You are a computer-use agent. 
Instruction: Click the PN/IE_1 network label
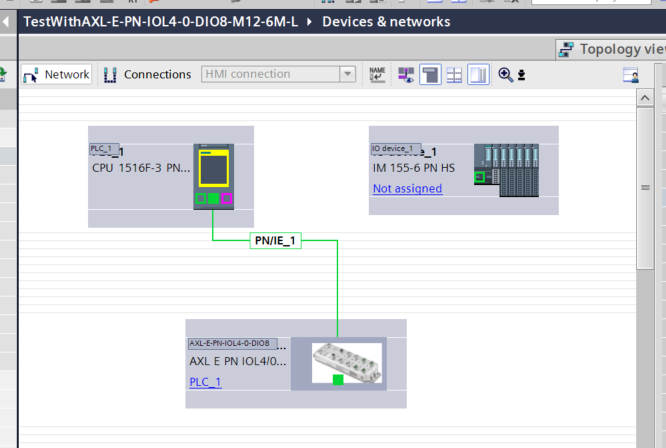point(275,241)
